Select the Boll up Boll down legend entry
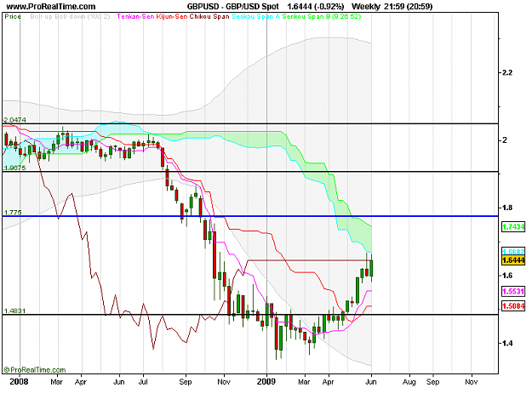 click(70, 17)
